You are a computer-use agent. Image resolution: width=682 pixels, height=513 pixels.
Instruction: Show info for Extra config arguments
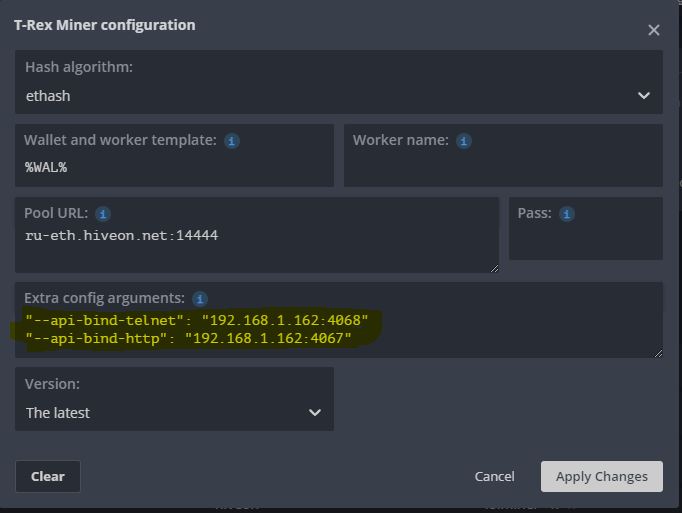(200, 299)
